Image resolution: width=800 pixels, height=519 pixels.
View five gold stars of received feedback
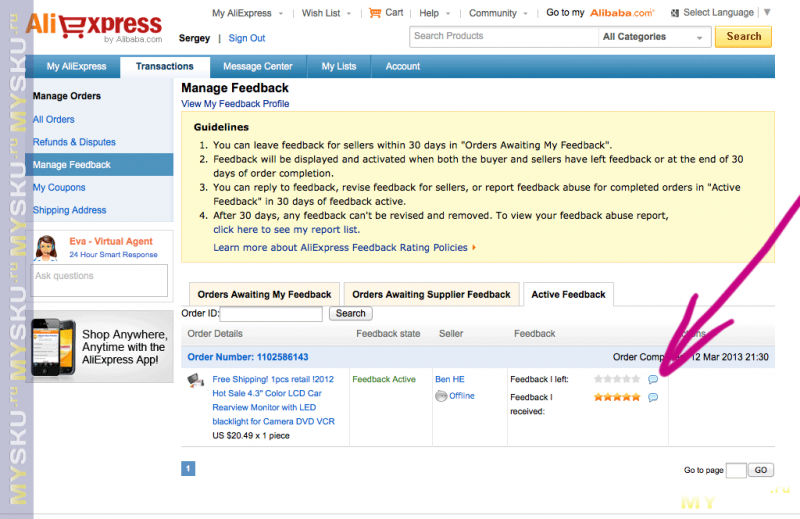[x=617, y=397]
